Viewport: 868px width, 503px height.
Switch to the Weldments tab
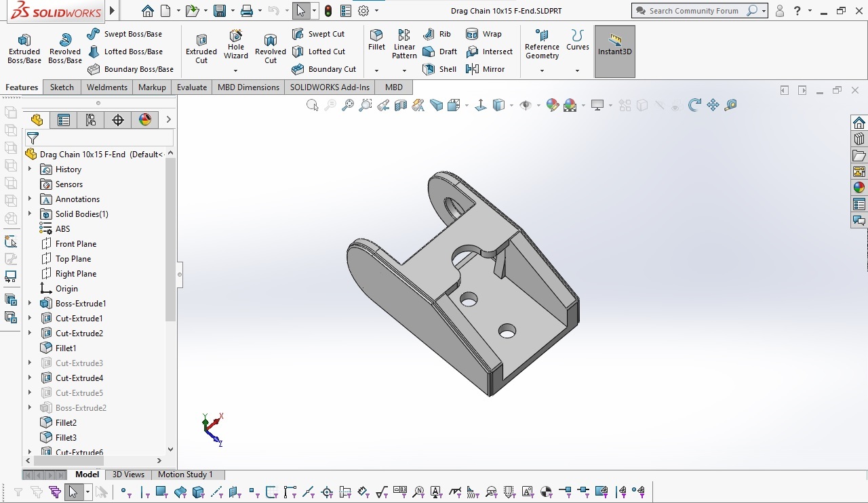click(x=107, y=87)
